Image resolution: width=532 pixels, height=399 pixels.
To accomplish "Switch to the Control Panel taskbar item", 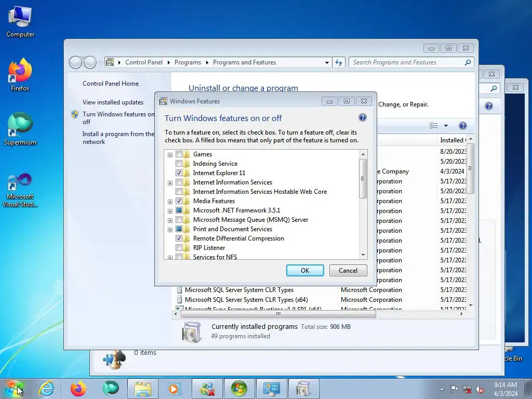I will tap(271, 389).
